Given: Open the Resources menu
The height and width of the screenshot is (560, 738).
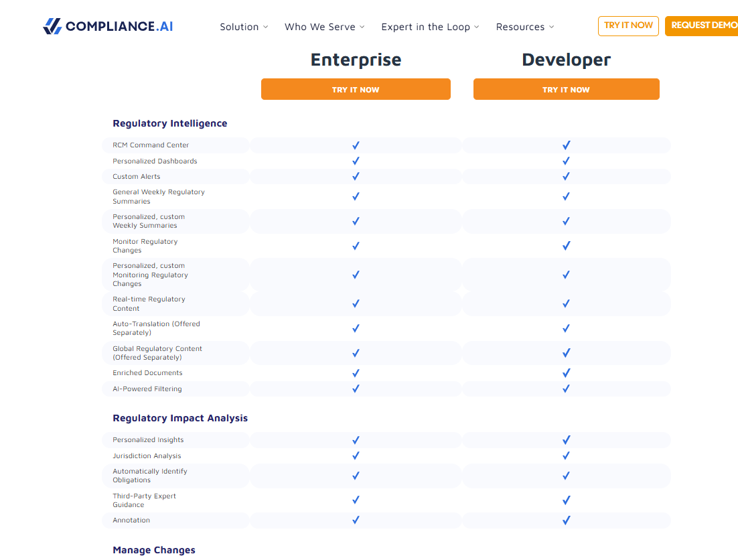Looking at the screenshot, I should (x=525, y=27).
